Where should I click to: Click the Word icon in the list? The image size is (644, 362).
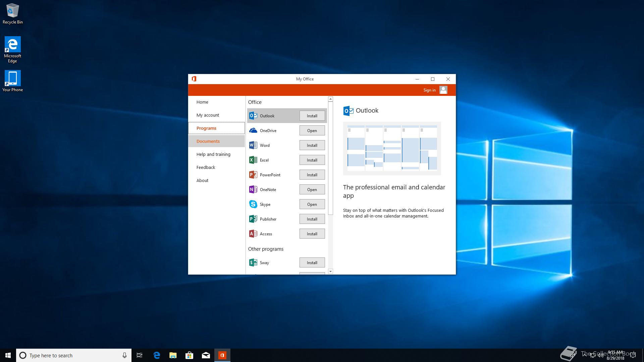(253, 145)
